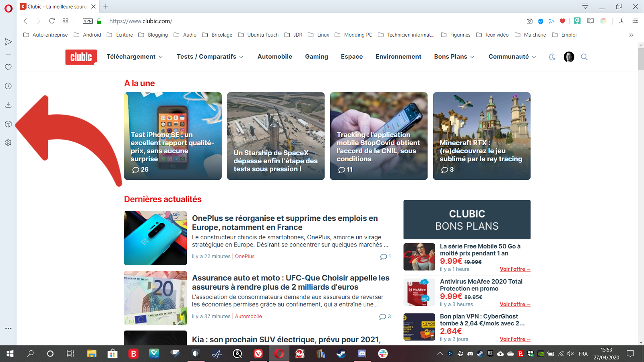Open Downloads arrow in the sidebar
644x362 pixels.
coord(8,105)
